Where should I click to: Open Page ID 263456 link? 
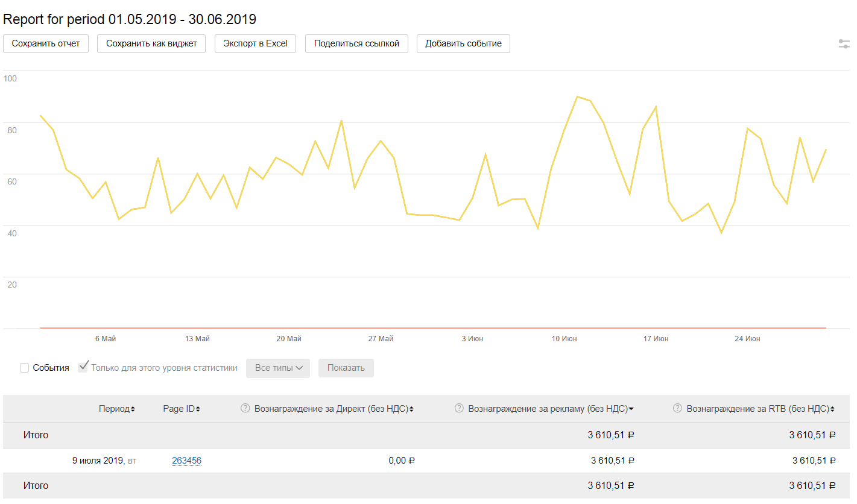coord(186,461)
